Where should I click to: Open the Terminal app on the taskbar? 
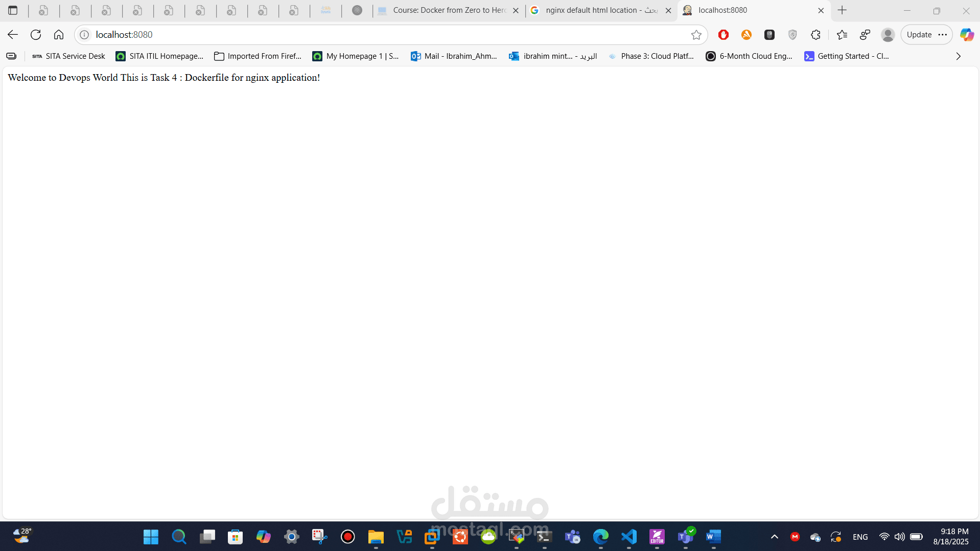tap(544, 537)
